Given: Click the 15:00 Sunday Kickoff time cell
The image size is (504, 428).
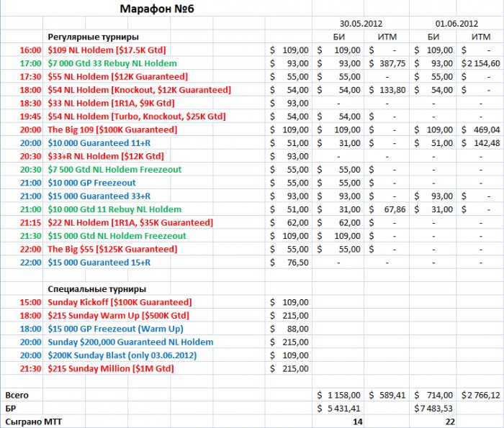Looking at the screenshot, I should (30, 302).
